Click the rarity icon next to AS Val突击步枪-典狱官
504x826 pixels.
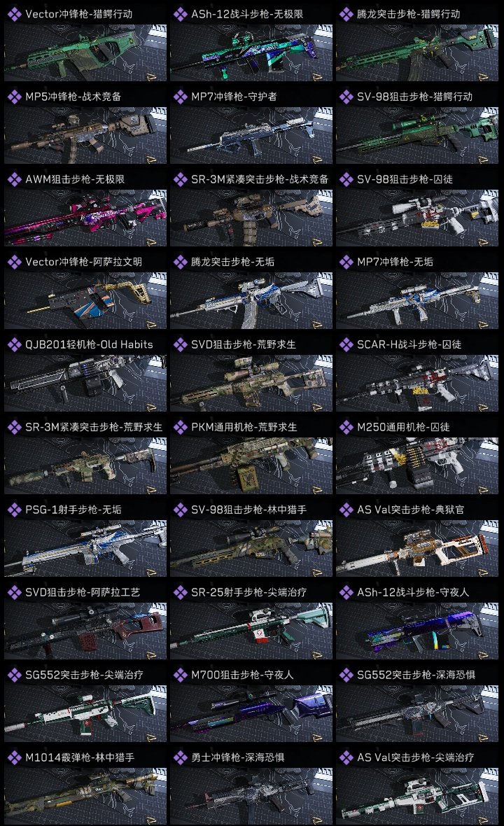click(x=346, y=510)
